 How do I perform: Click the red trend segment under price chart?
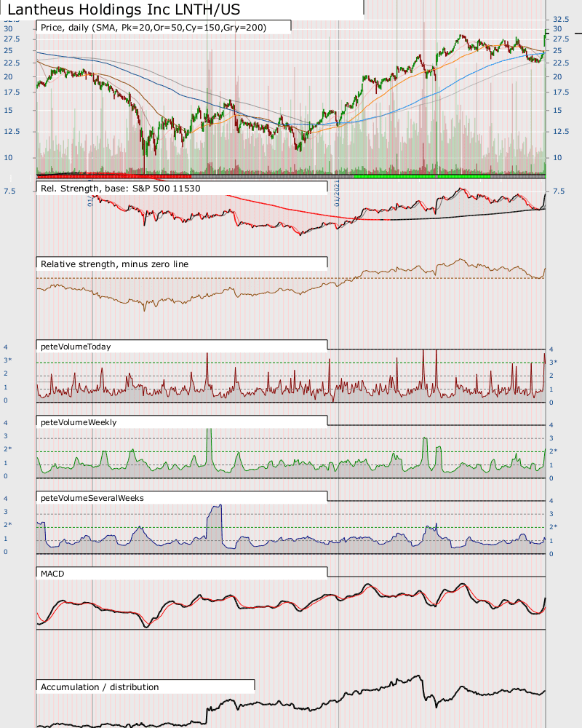114,176
